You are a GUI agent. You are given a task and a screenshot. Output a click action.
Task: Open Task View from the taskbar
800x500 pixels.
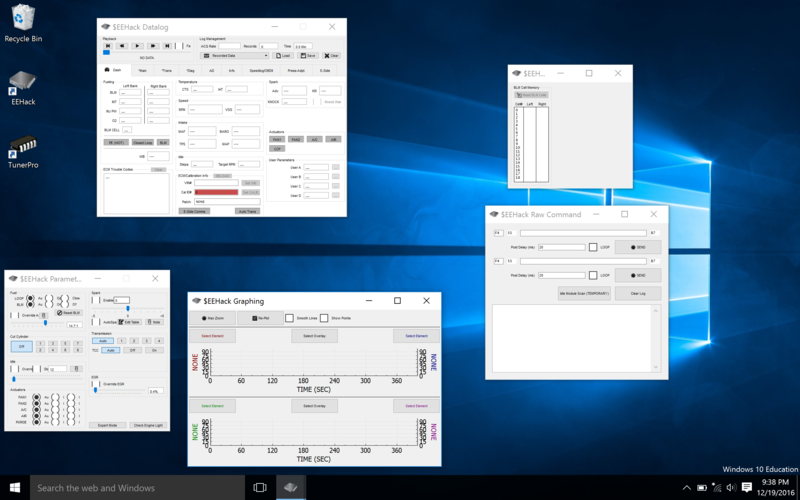coord(259,487)
